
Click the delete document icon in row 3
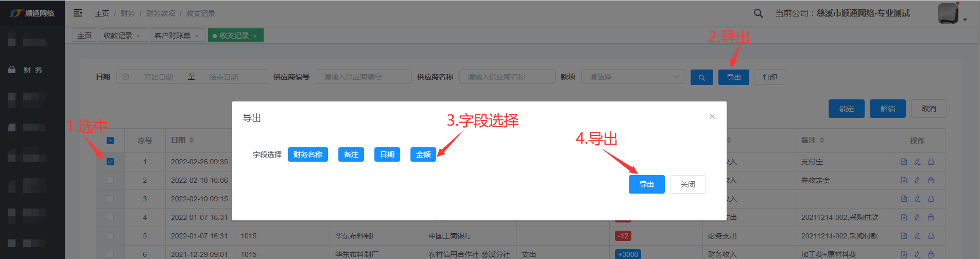click(x=904, y=199)
